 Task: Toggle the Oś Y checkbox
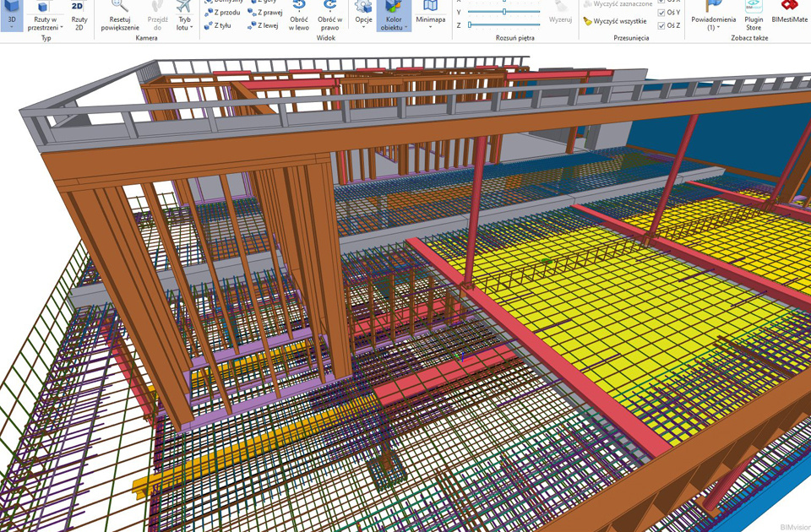coord(661,13)
